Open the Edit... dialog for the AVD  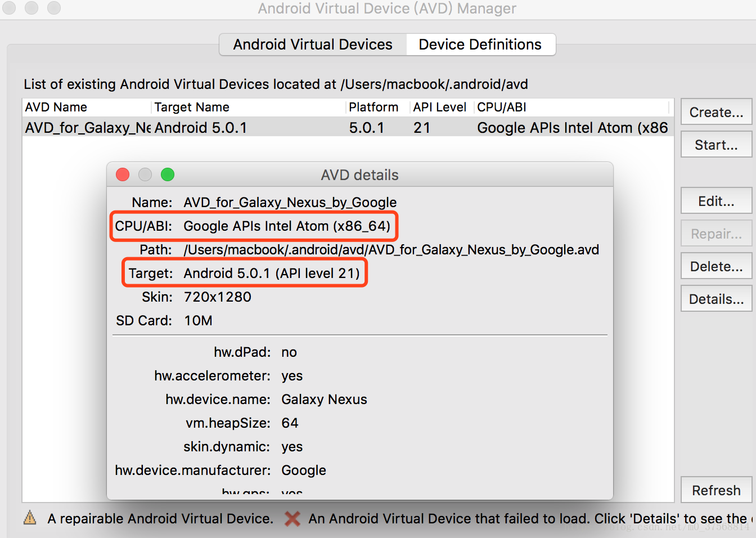tap(716, 201)
